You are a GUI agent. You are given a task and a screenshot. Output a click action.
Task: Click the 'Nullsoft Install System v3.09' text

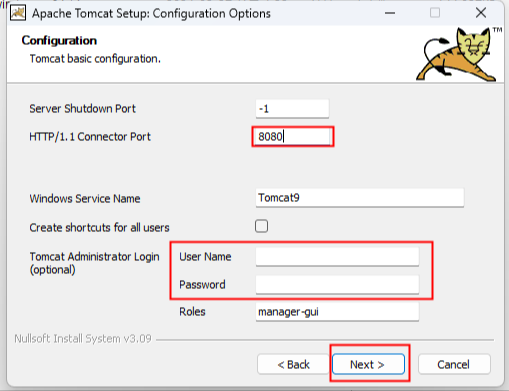coord(83,339)
